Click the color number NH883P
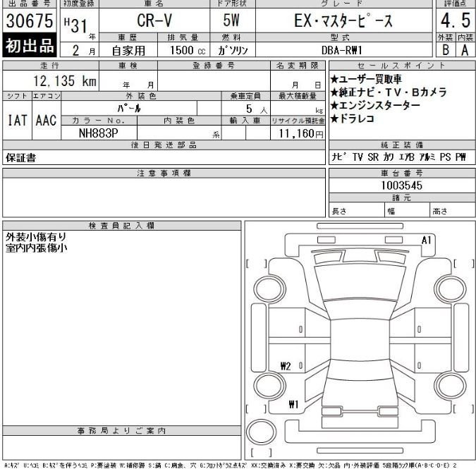 (98, 133)
